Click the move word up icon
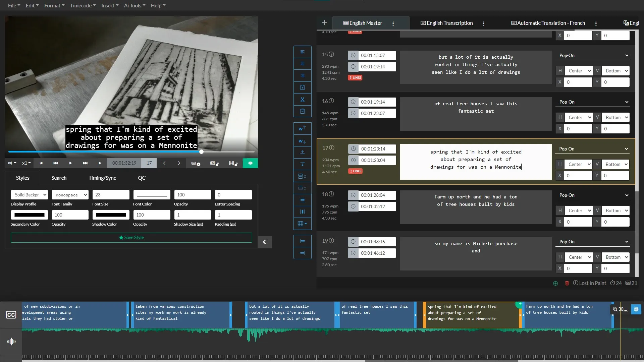 pyautogui.click(x=302, y=128)
